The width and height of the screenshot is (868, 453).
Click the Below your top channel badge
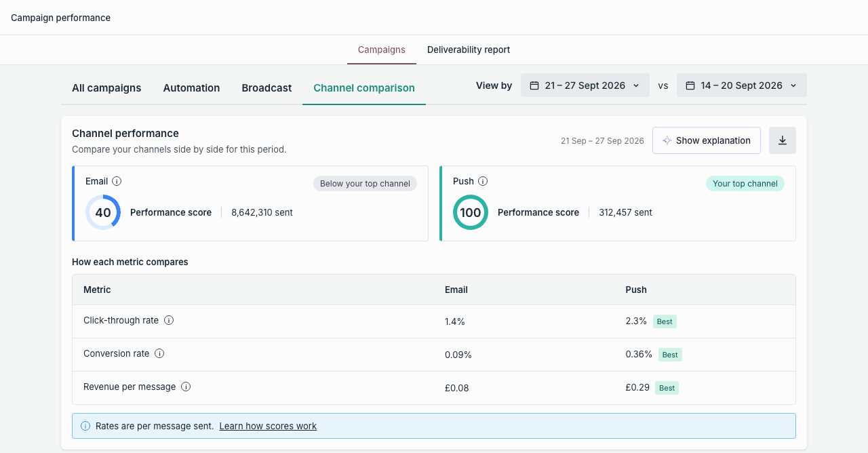(x=365, y=184)
